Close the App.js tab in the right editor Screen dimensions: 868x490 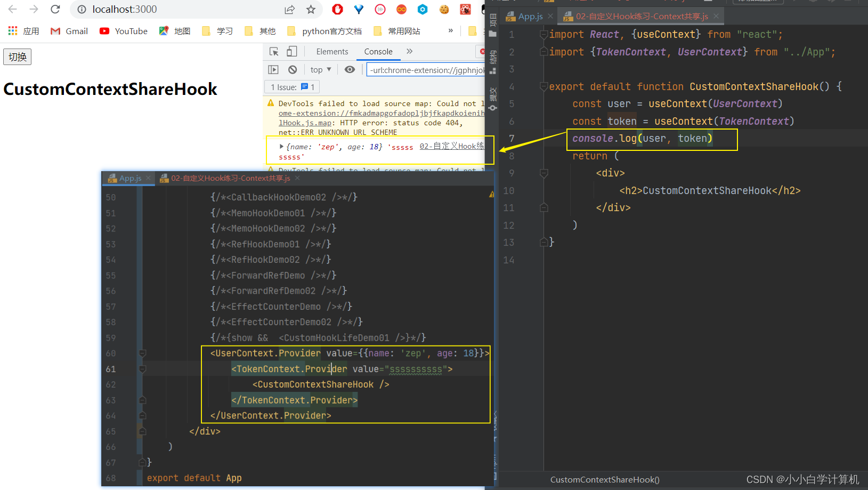click(x=550, y=17)
